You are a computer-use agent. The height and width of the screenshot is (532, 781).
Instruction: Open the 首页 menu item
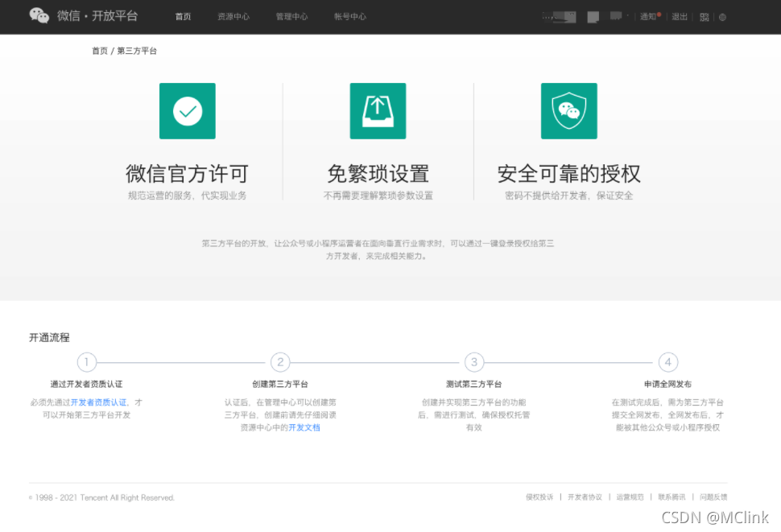183,16
